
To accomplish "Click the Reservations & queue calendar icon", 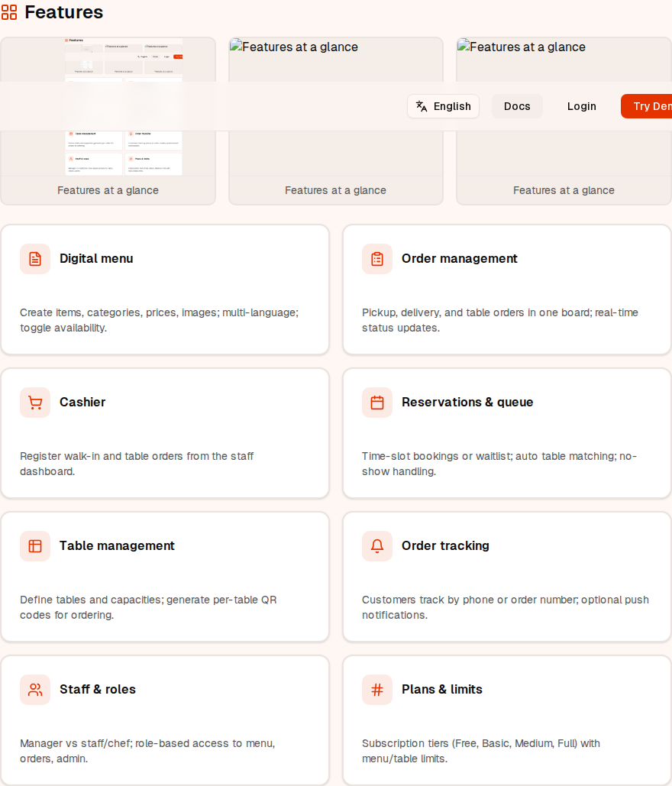I will (x=376, y=402).
